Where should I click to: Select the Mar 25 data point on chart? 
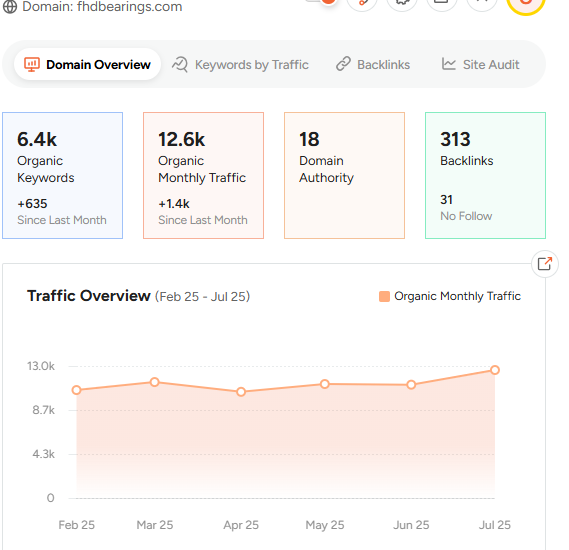coord(155,382)
